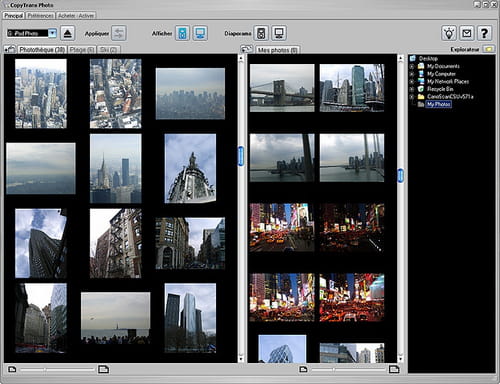The width and height of the screenshot is (500, 384).
Task: Expand the My Computer tree node
Action: 412,74
